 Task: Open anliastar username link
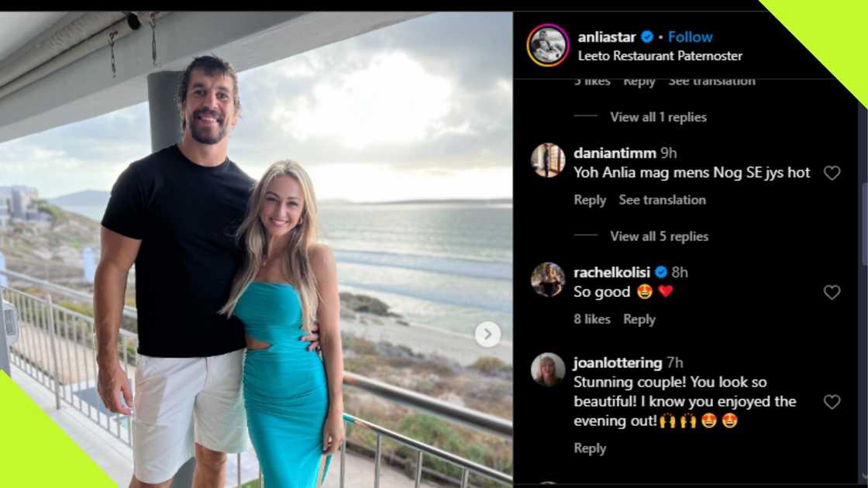[607, 37]
